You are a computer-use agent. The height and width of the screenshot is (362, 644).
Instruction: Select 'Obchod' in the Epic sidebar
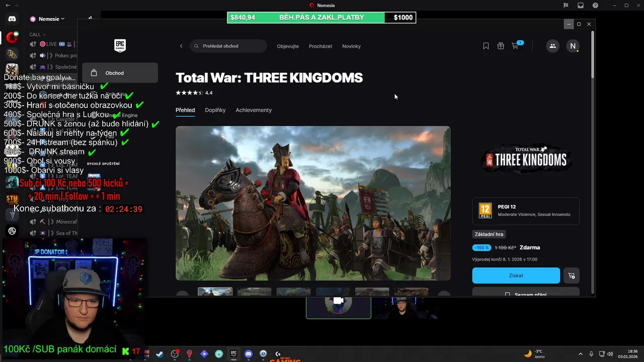pos(120,73)
